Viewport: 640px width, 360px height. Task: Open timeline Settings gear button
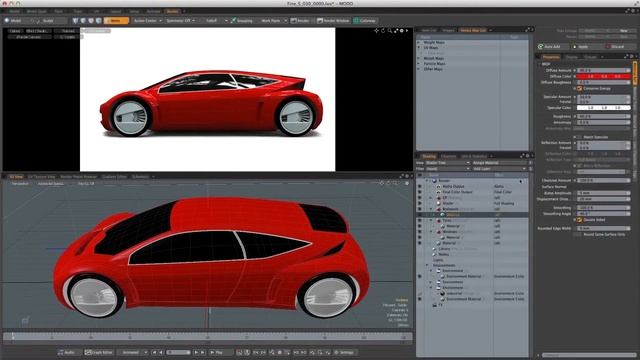click(x=344, y=352)
